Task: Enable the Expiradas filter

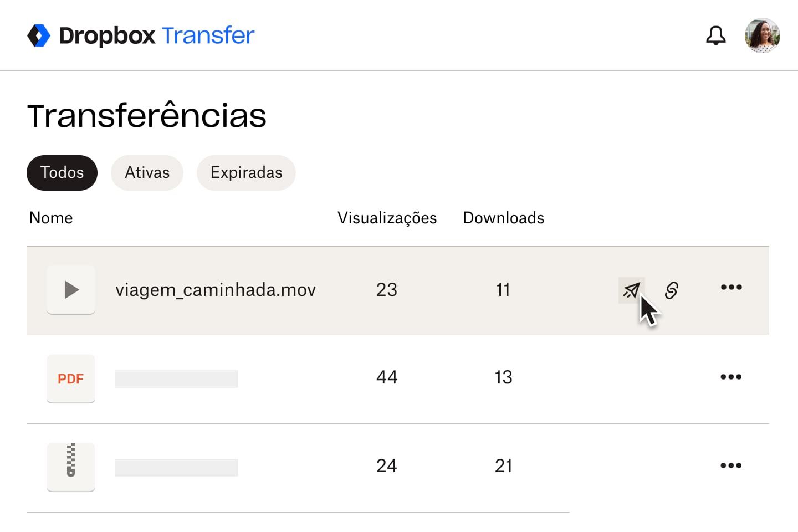Action: coord(246,172)
